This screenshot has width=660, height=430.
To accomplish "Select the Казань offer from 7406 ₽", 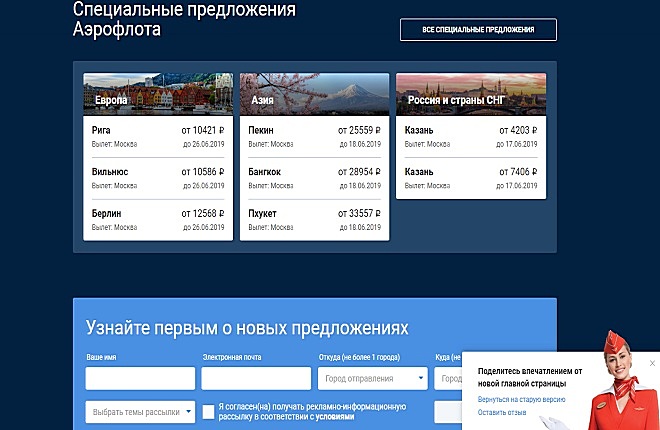I will [471, 178].
